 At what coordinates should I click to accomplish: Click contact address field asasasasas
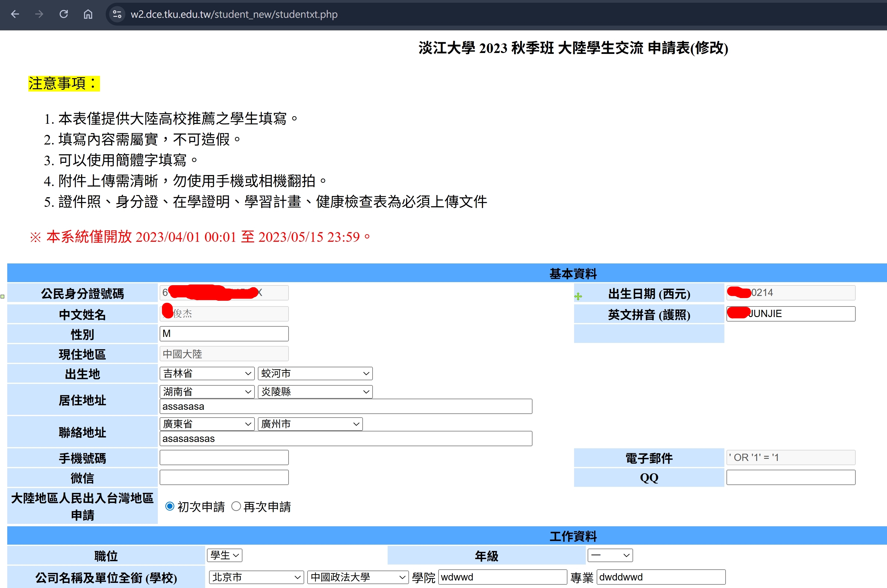pyautogui.click(x=346, y=439)
